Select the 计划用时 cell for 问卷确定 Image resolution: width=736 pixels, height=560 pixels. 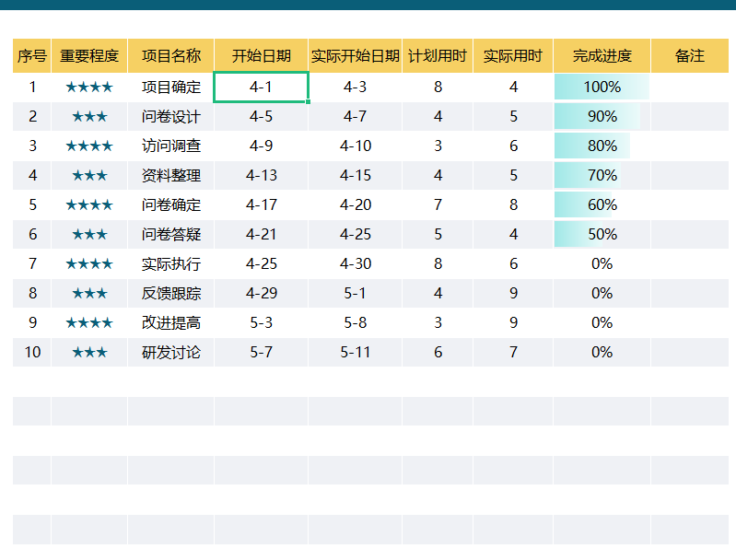pos(438,204)
